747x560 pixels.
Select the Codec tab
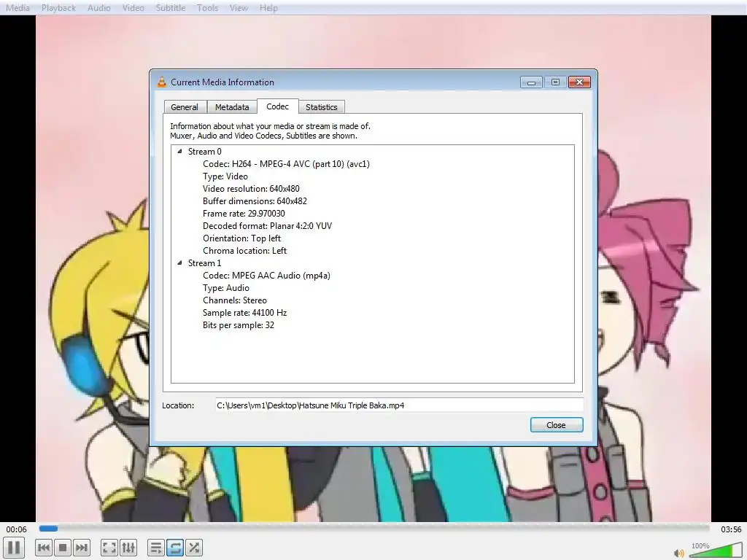click(278, 106)
